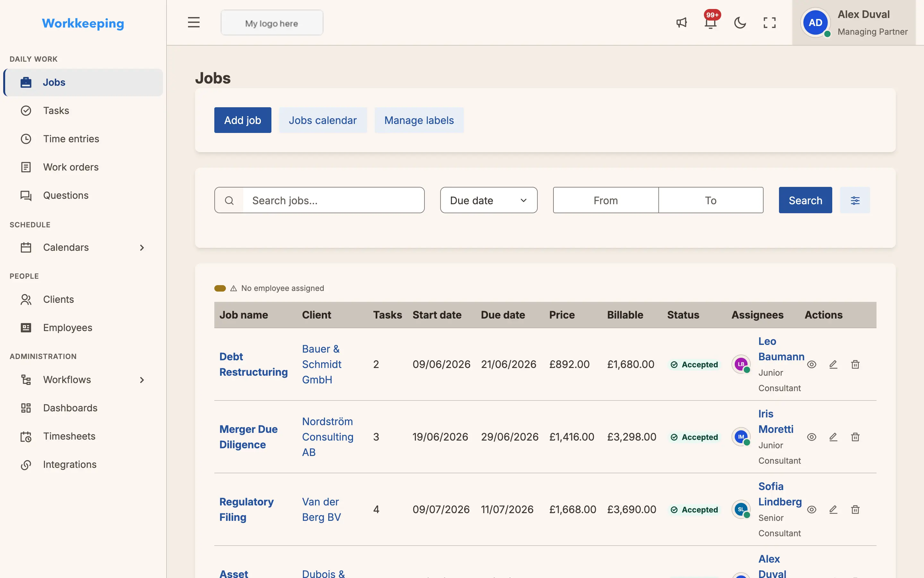924x578 pixels.
Task: Open Questions in the sidebar
Action: pyautogui.click(x=83, y=196)
